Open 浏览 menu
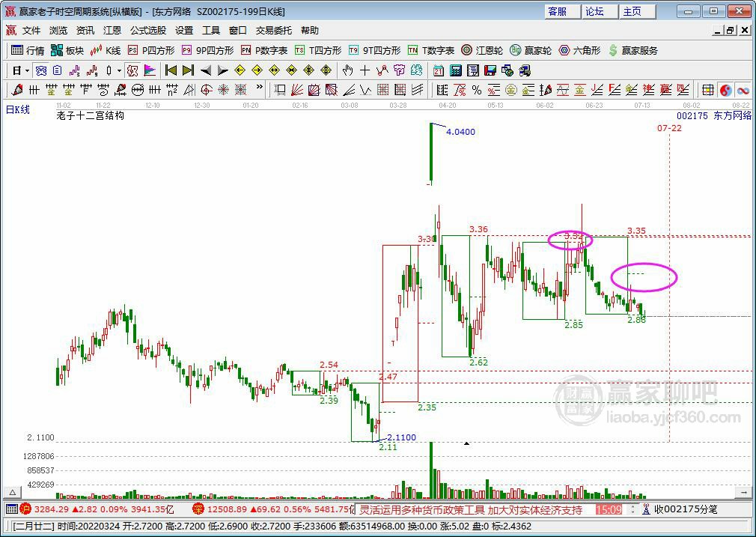Image resolution: width=756 pixels, height=537 pixels. 58,31
